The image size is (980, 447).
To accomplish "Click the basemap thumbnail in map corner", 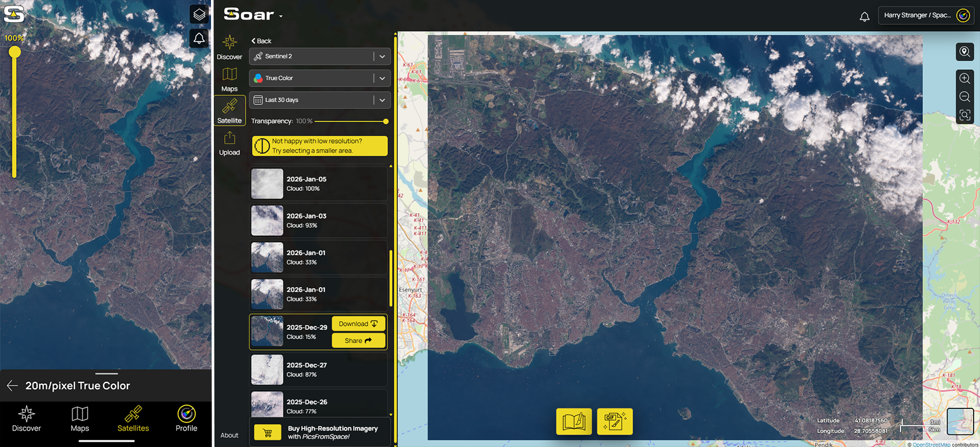I will tap(960, 421).
